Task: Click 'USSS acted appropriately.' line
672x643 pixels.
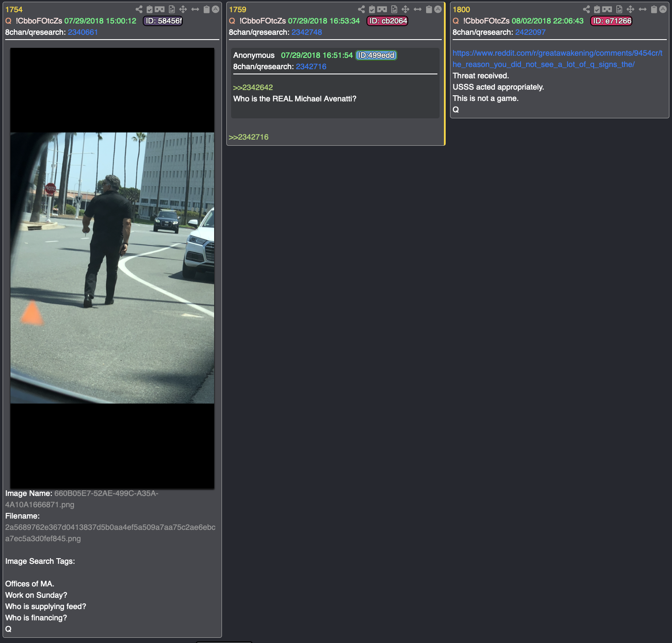Action: click(x=498, y=87)
